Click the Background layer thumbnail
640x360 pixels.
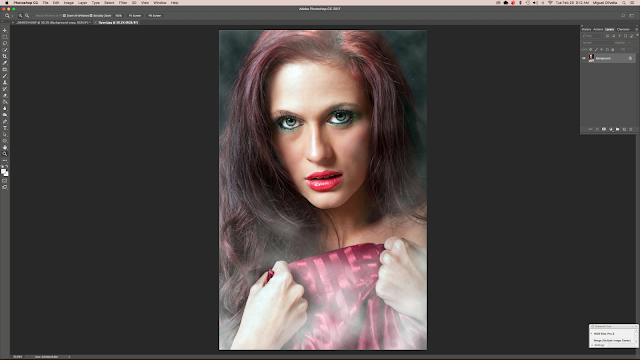[591, 58]
